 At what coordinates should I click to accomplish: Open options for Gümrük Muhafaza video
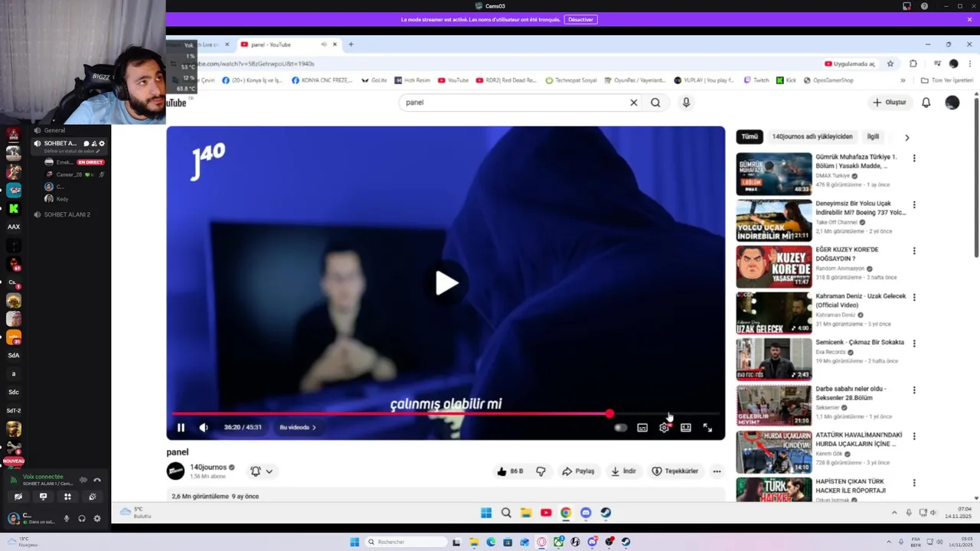click(x=913, y=158)
